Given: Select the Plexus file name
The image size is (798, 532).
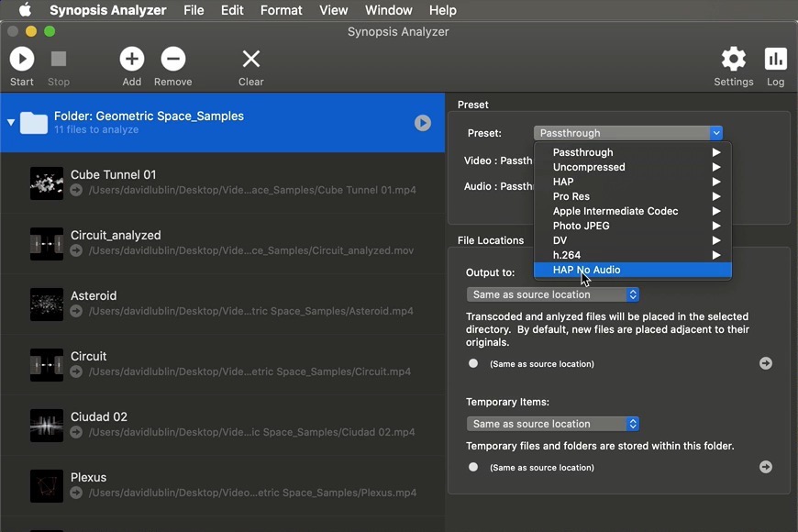Looking at the screenshot, I should click(89, 478).
